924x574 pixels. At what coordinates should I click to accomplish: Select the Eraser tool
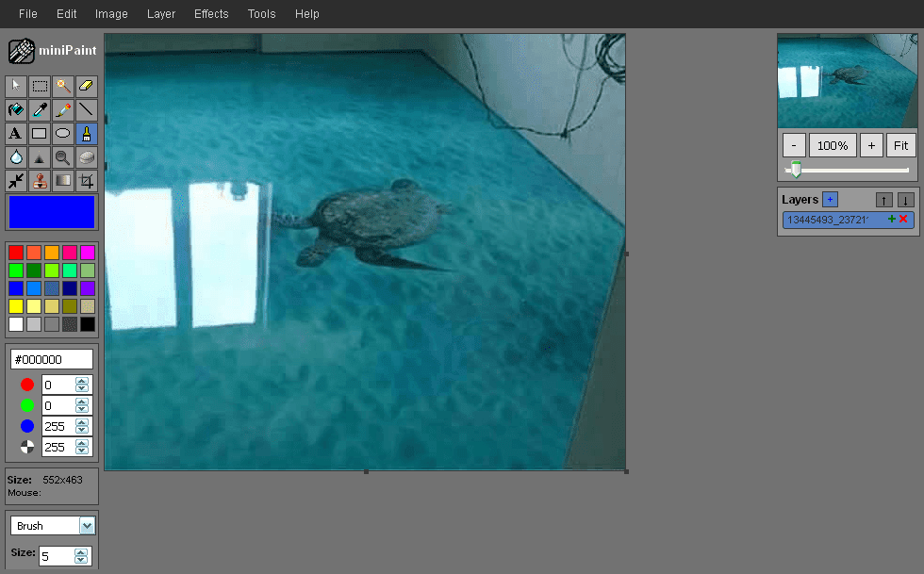(86, 85)
